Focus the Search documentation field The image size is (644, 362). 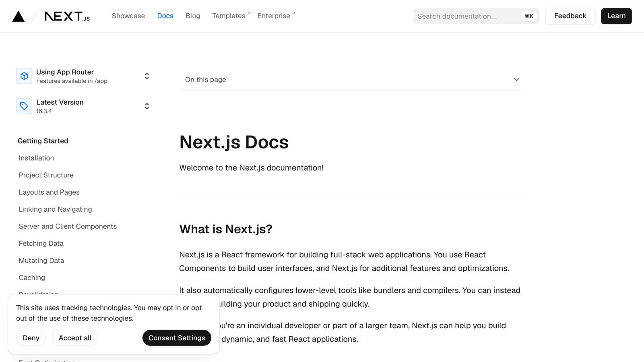[477, 16]
